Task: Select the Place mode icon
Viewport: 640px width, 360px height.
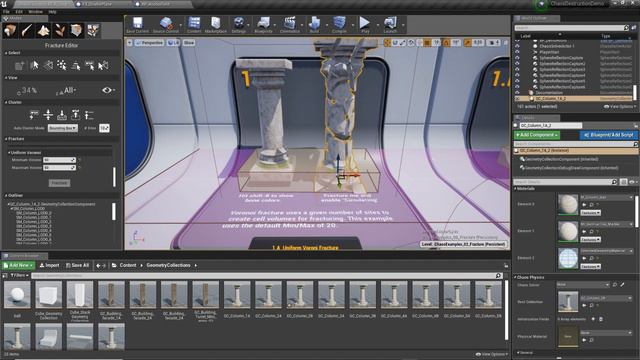Action: [x=10, y=30]
